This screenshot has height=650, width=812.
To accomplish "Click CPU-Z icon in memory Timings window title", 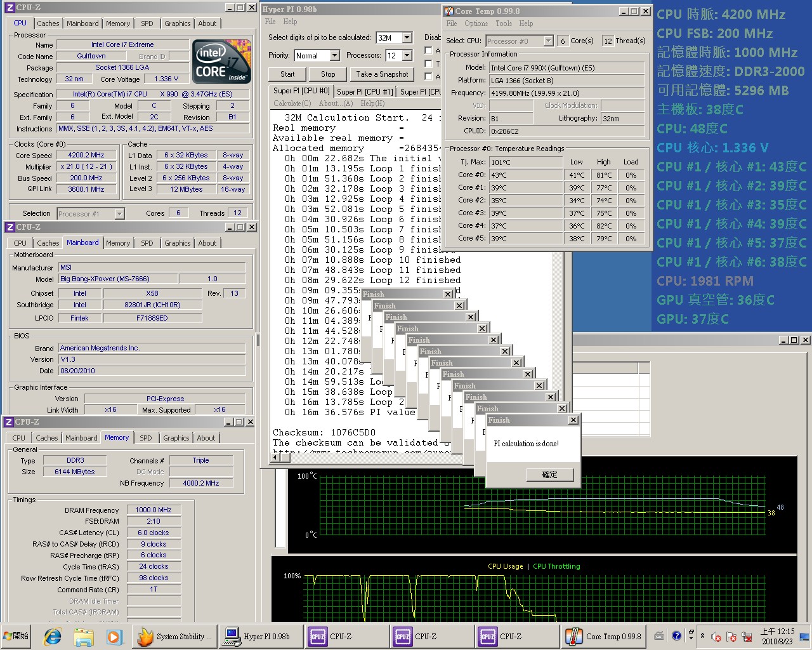I will tap(8, 422).
